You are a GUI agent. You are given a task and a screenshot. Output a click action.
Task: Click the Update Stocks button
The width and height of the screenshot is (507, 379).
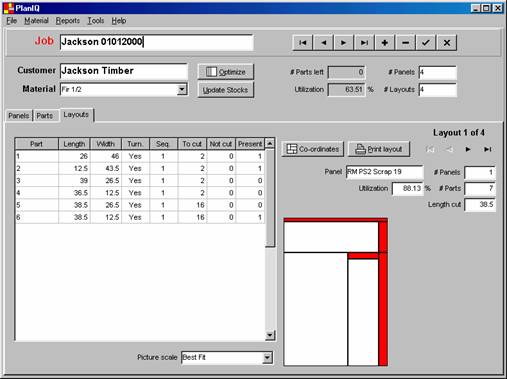click(x=226, y=90)
